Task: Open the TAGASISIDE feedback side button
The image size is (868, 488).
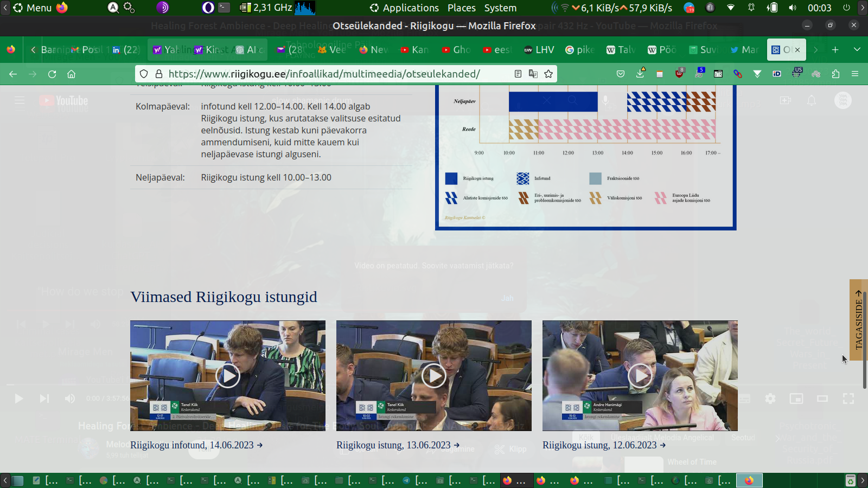Action: click(858, 320)
